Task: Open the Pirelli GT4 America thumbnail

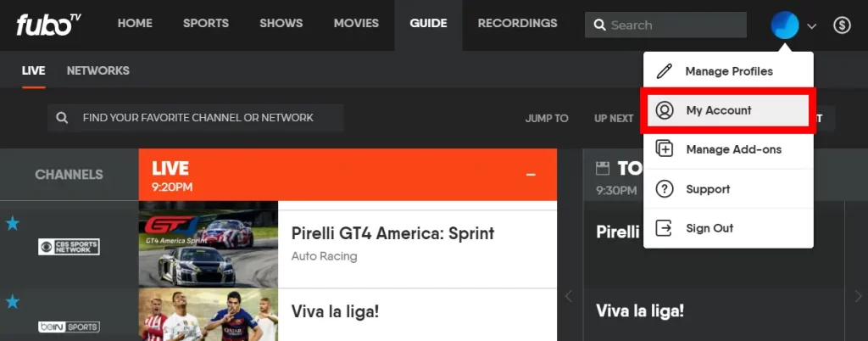Action: point(209,244)
